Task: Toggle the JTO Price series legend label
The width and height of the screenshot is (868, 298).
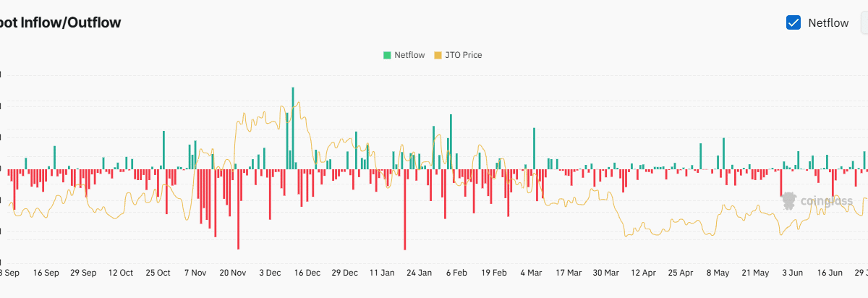Action: (463, 55)
